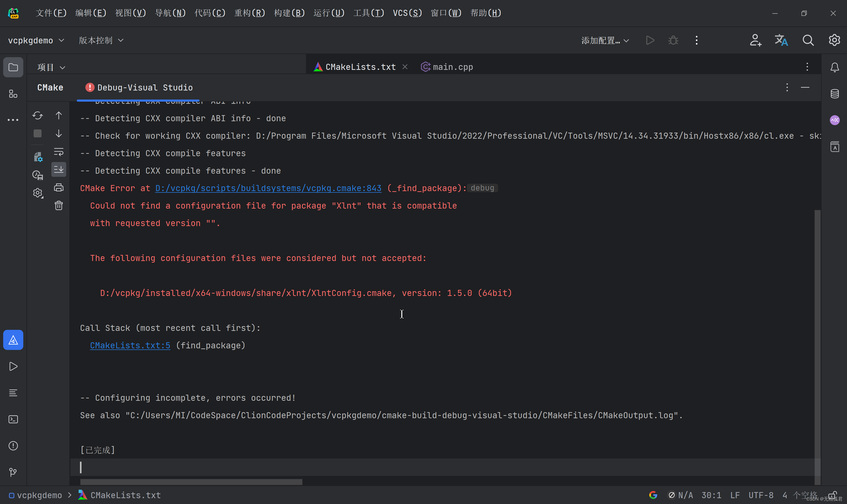The height and width of the screenshot is (504, 847).
Task: Toggle soft-wrap in CMake output
Action: coord(59,151)
